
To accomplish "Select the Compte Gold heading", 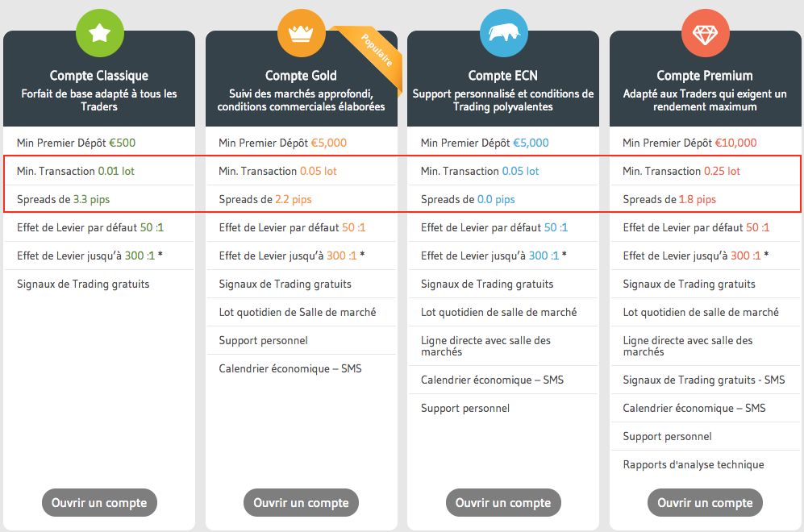I will 301,76.
